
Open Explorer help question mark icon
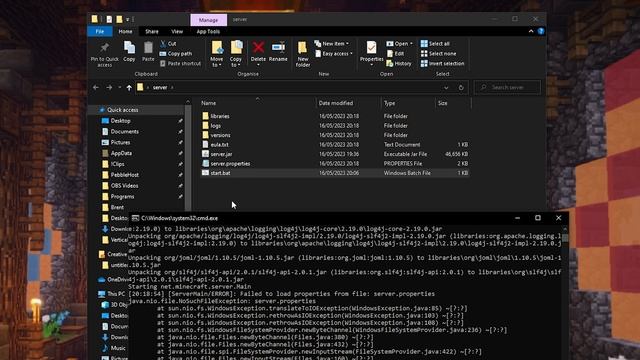point(541,31)
